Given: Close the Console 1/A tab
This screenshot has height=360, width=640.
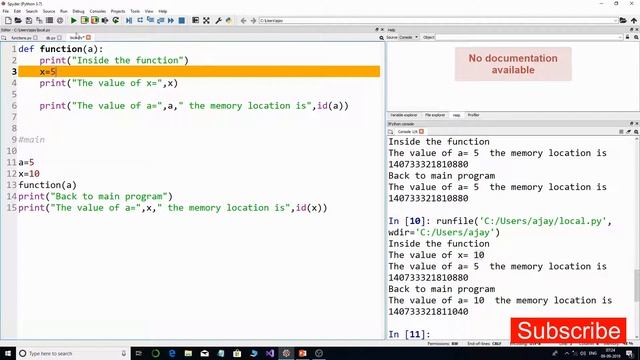Looking at the screenshot, I should click(422, 131).
